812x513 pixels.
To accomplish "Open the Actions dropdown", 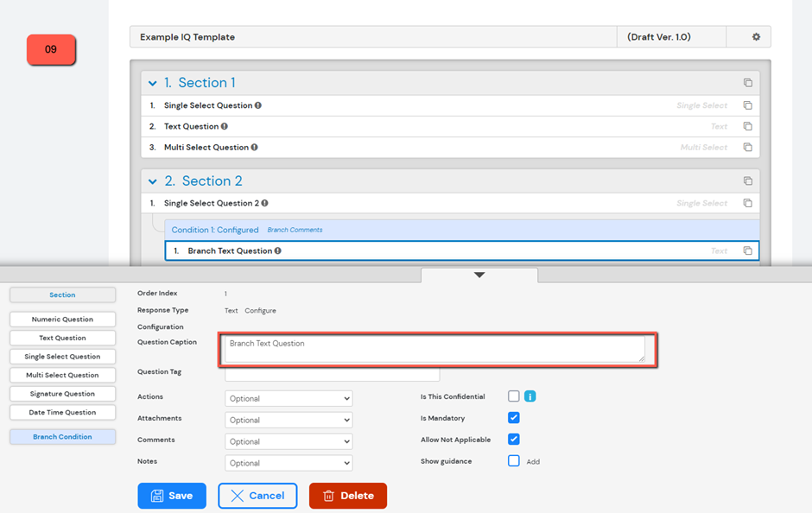I will pyautogui.click(x=289, y=399).
